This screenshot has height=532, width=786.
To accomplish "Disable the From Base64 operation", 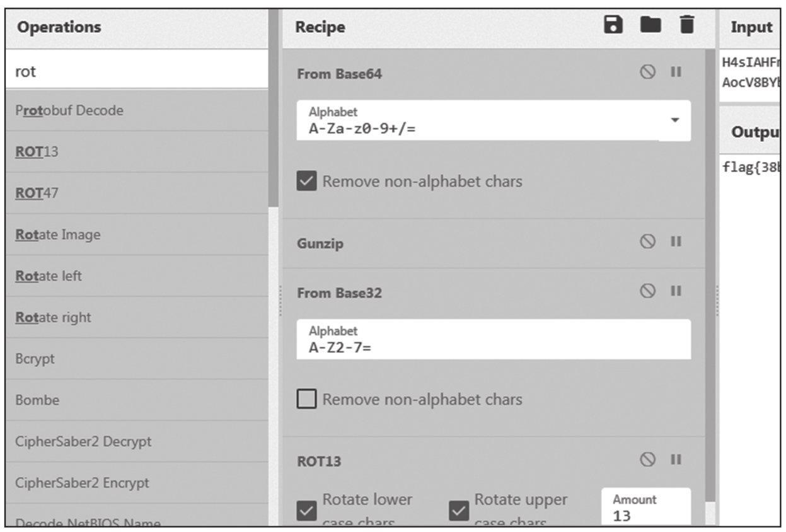I will coord(647,72).
